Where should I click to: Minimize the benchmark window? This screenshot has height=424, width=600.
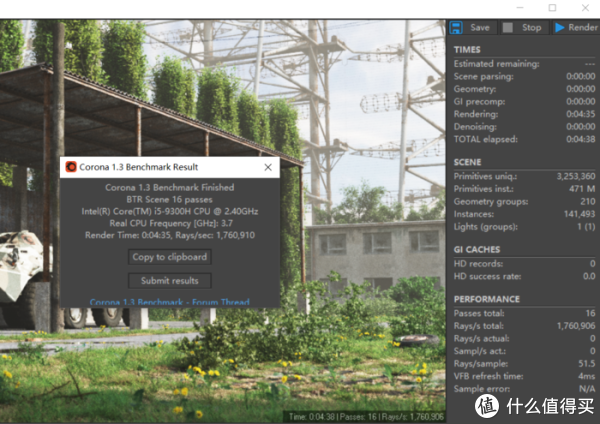click(x=520, y=8)
